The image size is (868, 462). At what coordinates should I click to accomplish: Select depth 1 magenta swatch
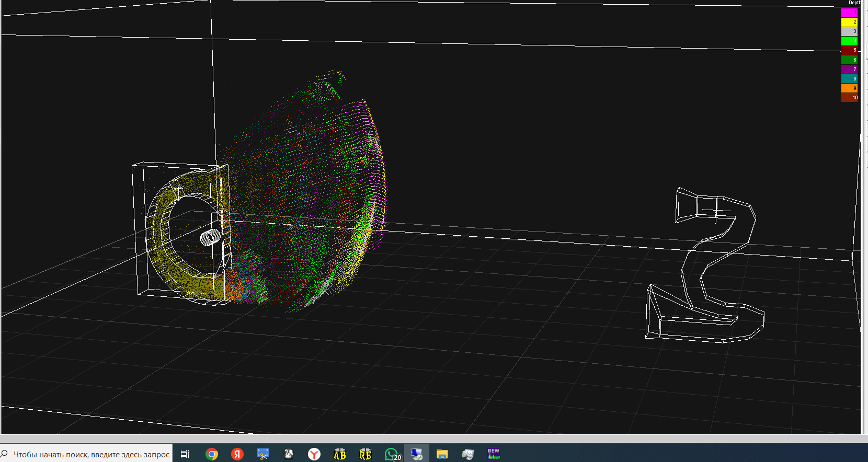[849, 13]
